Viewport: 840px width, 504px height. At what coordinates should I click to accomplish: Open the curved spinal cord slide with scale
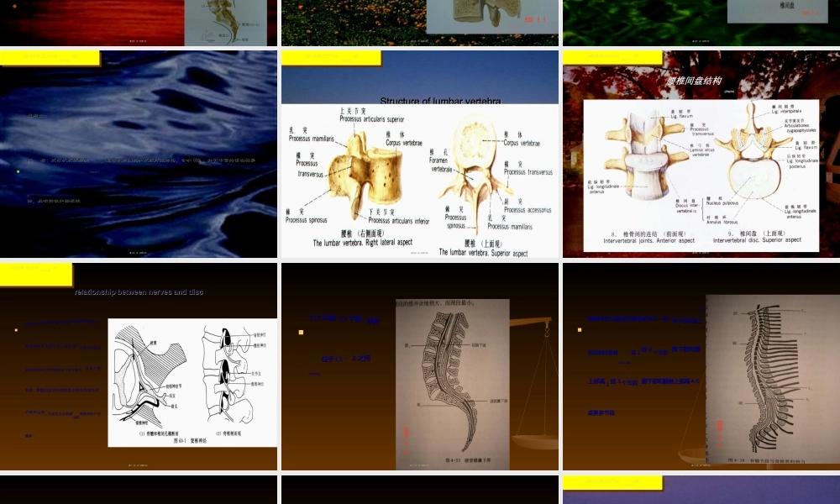click(419, 366)
